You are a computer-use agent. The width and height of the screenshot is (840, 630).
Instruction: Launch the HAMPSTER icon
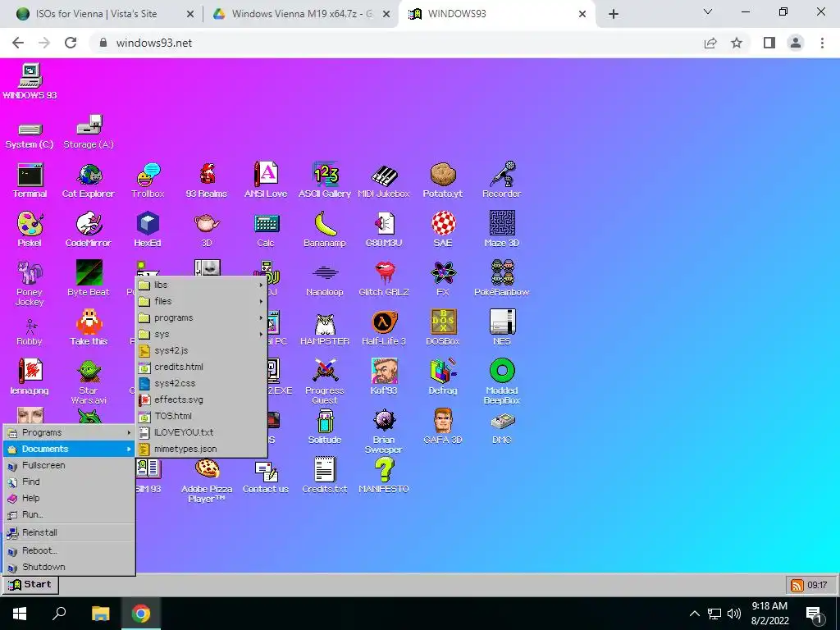[x=325, y=328]
